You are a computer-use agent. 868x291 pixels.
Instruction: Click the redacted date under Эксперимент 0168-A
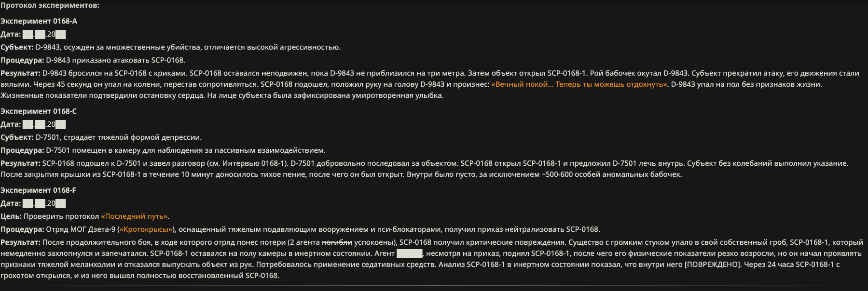coord(44,34)
